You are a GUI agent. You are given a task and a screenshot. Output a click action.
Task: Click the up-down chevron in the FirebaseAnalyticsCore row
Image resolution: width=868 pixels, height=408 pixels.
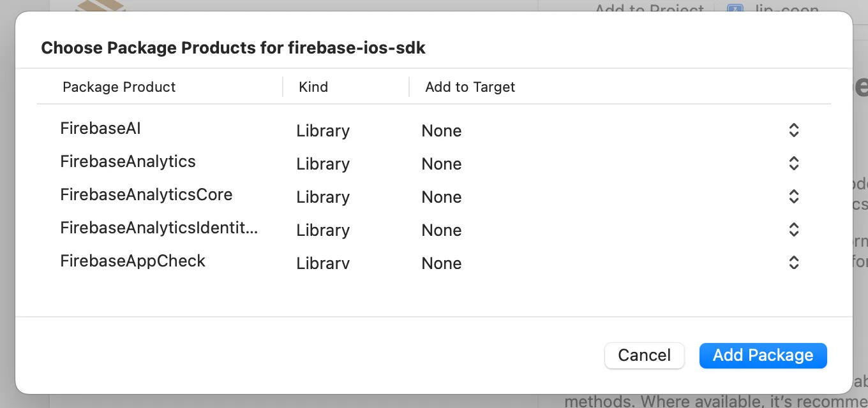pos(793,197)
